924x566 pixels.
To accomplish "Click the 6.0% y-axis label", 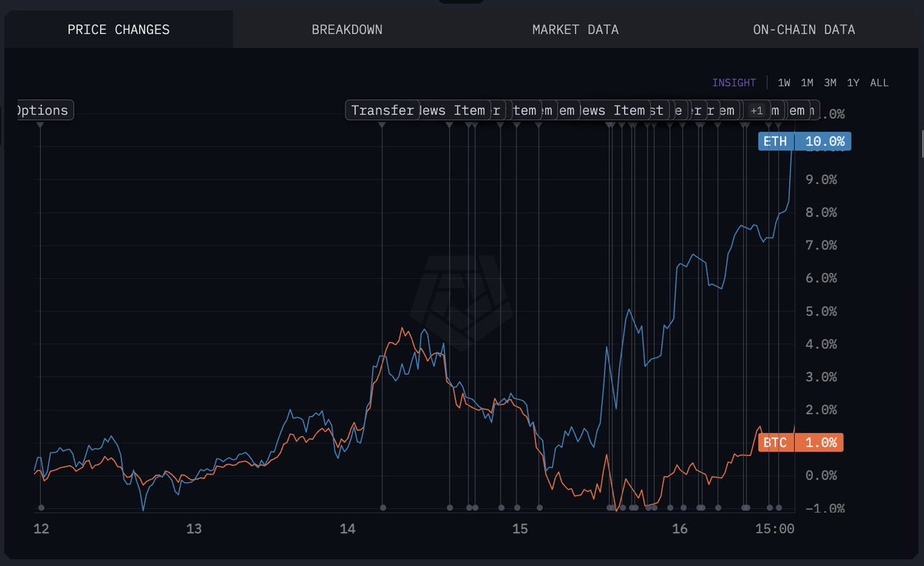I will pyautogui.click(x=820, y=278).
